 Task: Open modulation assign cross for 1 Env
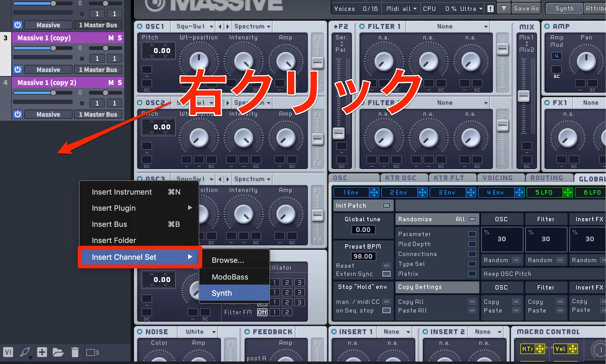pyautogui.click(x=374, y=192)
